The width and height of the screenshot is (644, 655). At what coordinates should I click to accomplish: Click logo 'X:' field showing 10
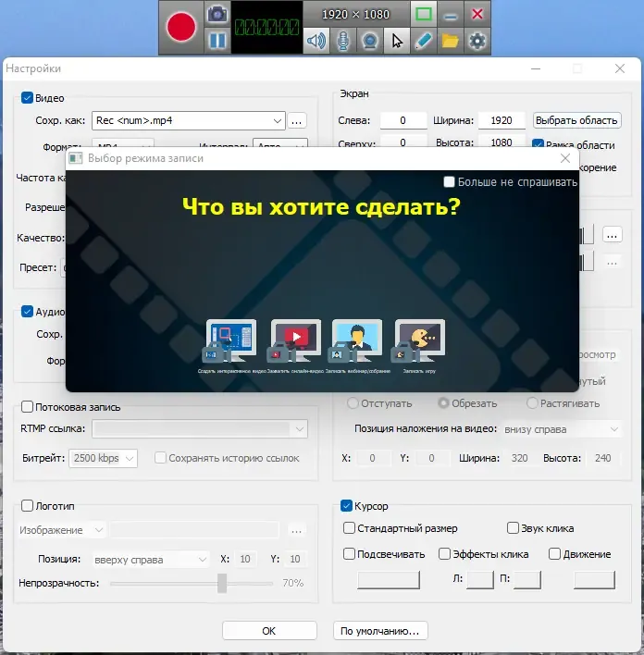click(x=245, y=559)
